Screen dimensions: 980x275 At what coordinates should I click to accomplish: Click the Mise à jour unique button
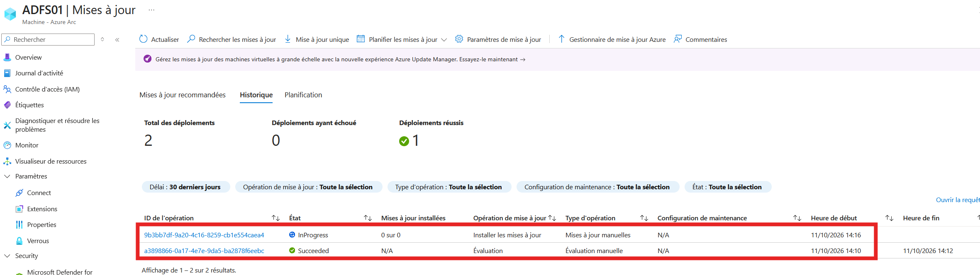coord(317,39)
